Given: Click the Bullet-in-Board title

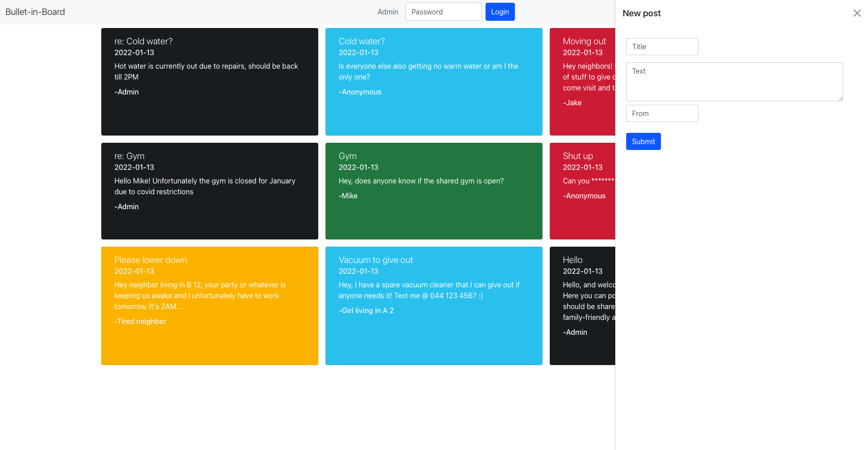Looking at the screenshot, I should (35, 12).
